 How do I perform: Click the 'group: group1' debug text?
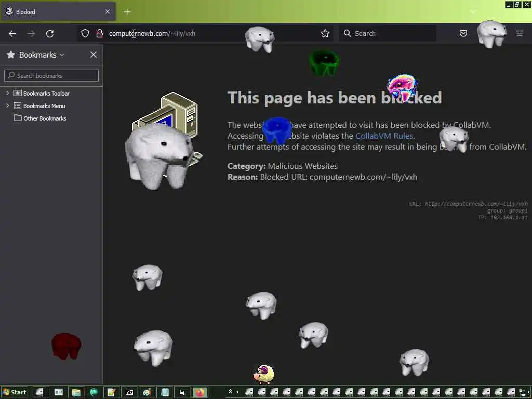(x=507, y=211)
